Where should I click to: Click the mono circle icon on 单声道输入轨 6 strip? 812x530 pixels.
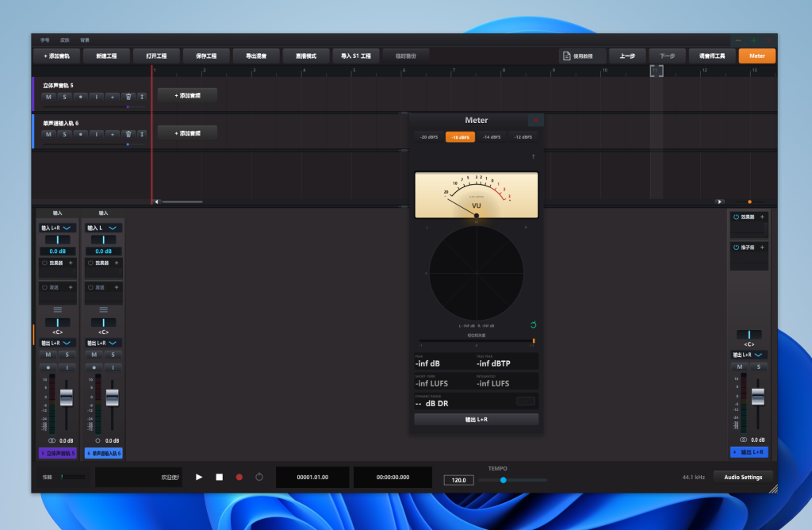[98, 440]
